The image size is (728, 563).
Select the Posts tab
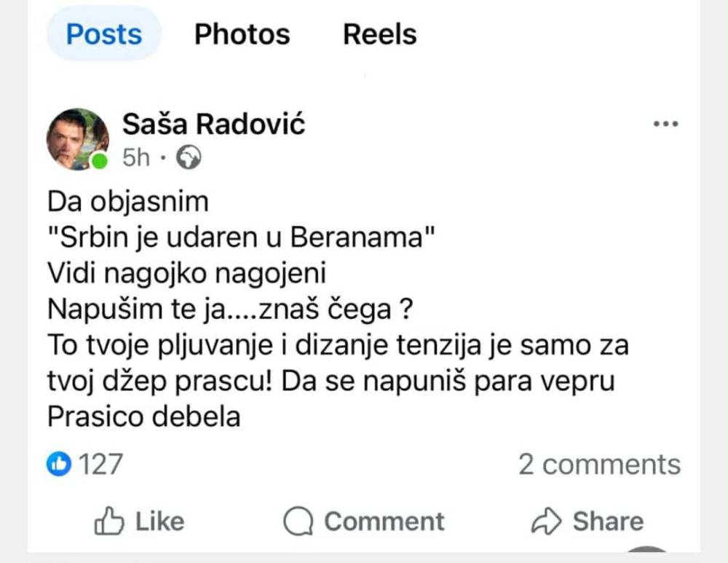(104, 34)
